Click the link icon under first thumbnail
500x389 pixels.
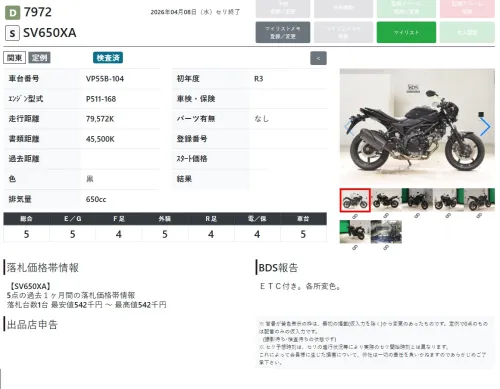click(355, 216)
